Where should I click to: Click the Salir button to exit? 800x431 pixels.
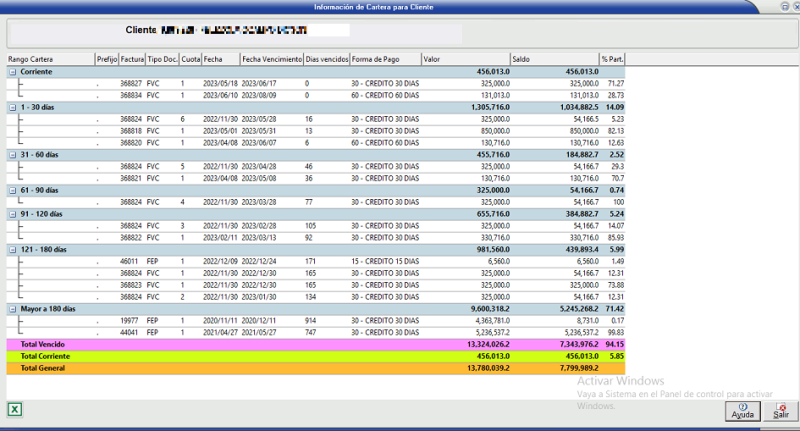[781, 409]
